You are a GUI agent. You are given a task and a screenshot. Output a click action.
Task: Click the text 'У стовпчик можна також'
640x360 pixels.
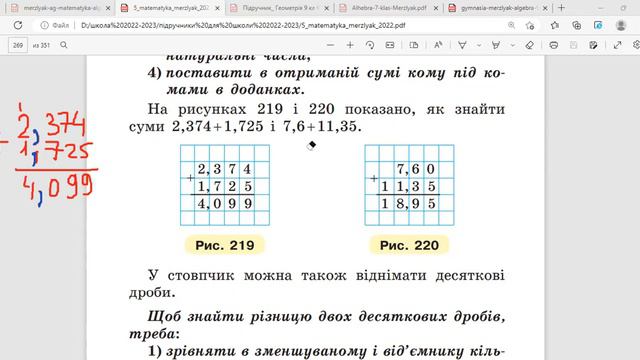(x=247, y=275)
